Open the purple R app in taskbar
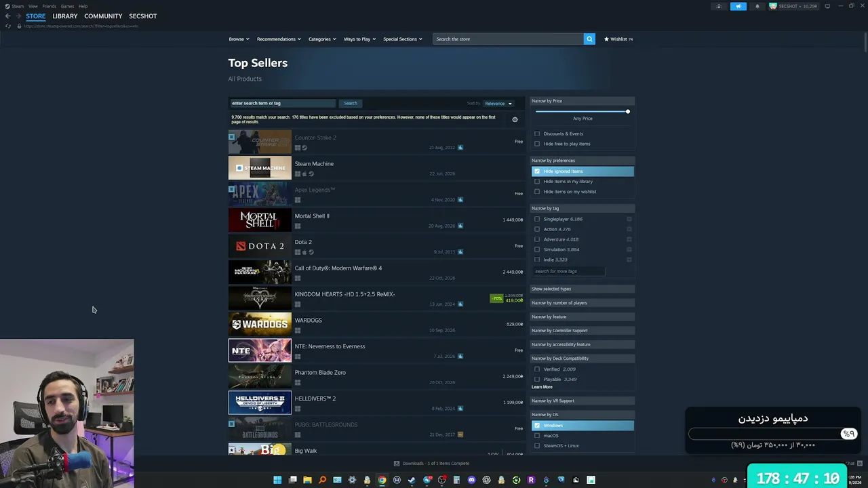This screenshot has height=488, width=868. pyautogui.click(x=531, y=480)
